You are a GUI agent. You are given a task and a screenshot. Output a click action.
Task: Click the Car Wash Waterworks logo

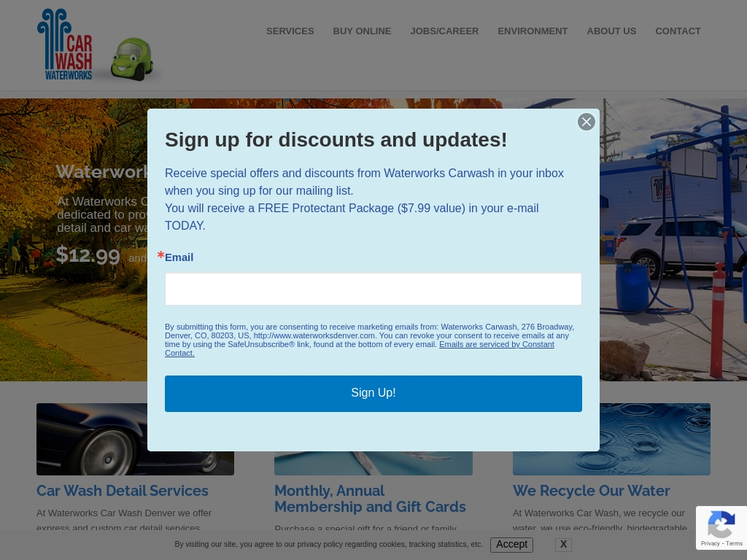tap(65, 44)
